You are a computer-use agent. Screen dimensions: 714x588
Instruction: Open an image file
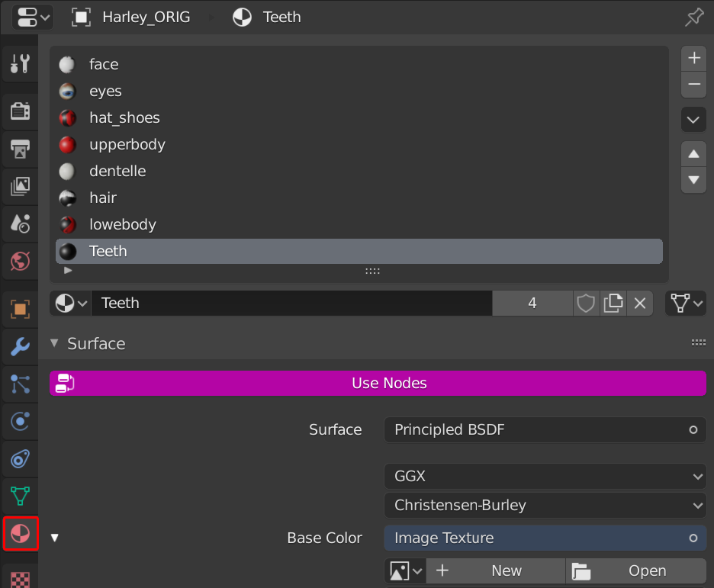[x=636, y=570]
